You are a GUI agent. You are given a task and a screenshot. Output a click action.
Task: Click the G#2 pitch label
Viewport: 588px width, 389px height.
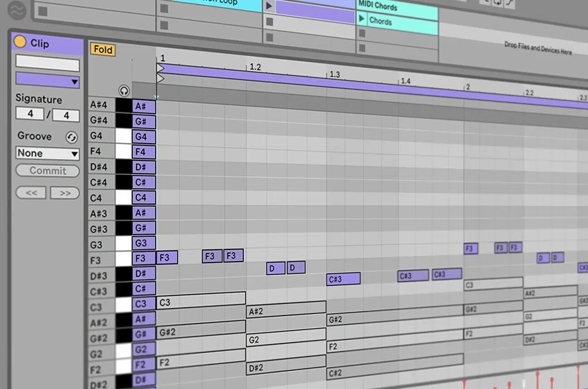pos(99,339)
